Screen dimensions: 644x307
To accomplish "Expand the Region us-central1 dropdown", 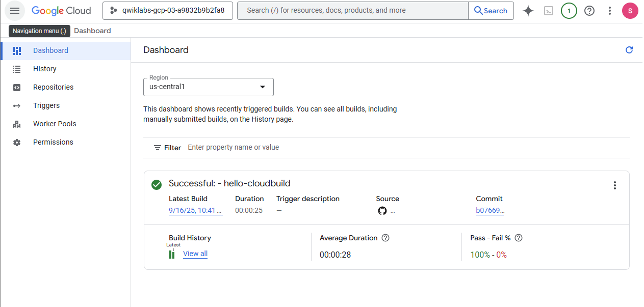I will click(x=209, y=87).
